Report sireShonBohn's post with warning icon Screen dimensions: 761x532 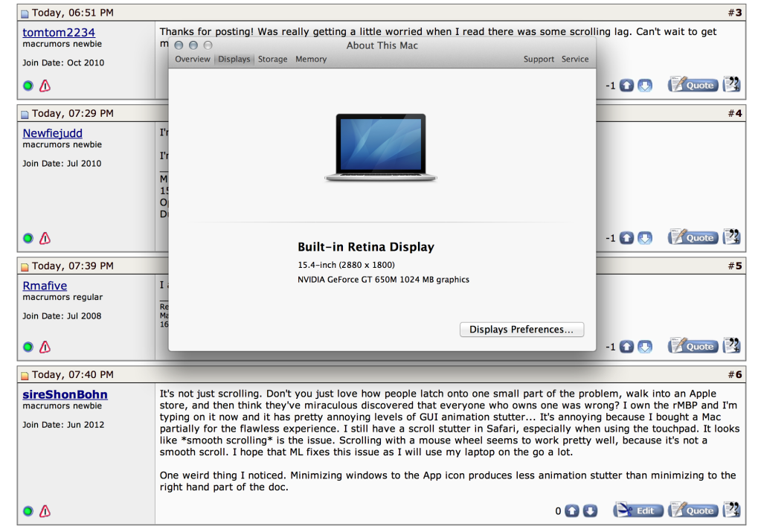(x=45, y=511)
